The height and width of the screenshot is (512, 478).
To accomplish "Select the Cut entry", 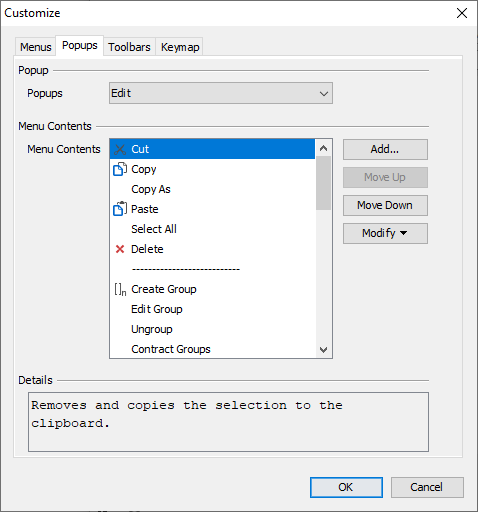I will coord(212,149).
